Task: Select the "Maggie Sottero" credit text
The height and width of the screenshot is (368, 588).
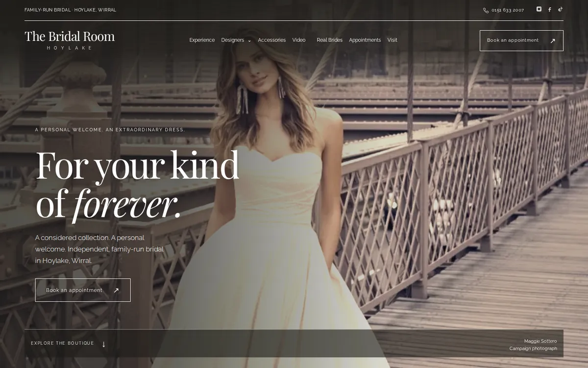Action: coord(540,341)
